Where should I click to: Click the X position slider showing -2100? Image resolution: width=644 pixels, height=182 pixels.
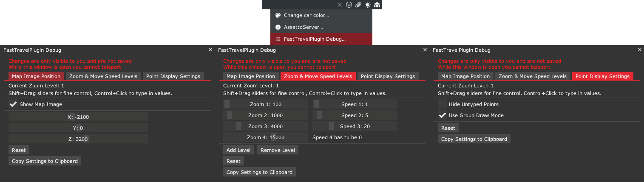pos(78,117)
